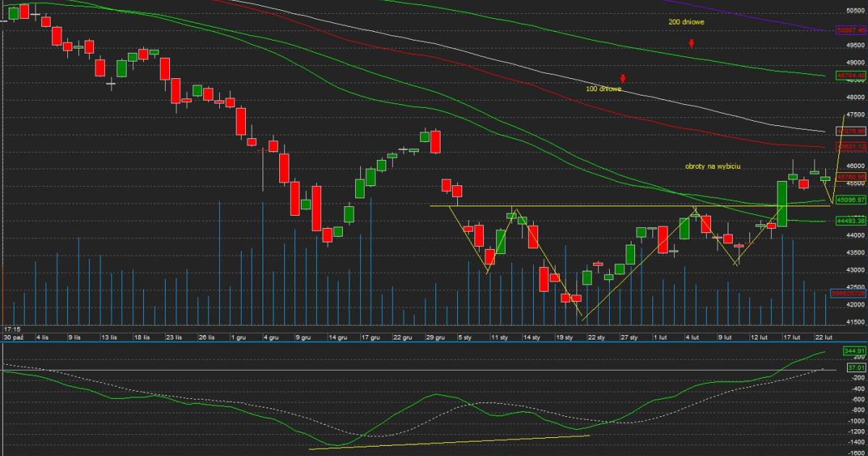The height and width of the screenshot is (456, 868).
Task: Click the 17:15 time label
Action: tap(11, 329)
